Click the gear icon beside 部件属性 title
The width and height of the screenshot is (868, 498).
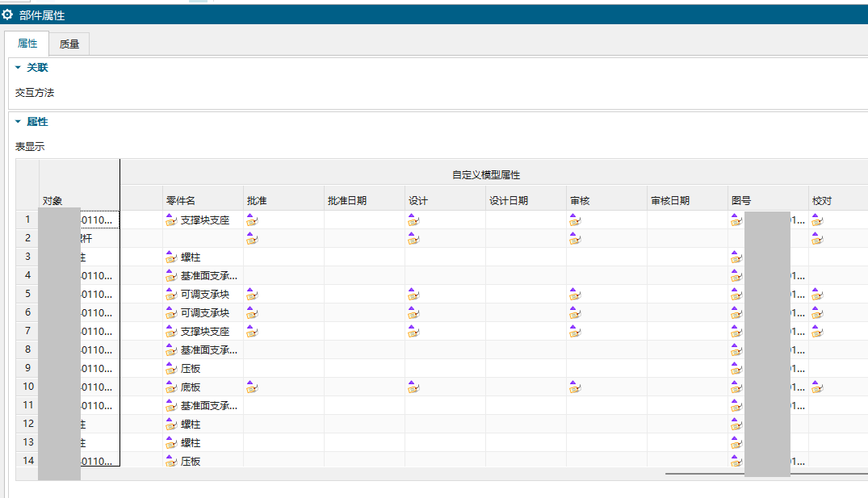[8, 15]
